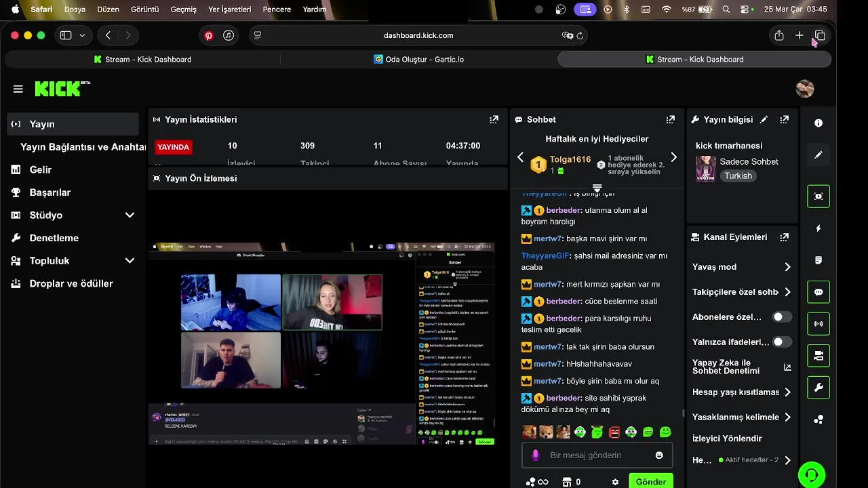Open the Yer İşaretleri menu

pyautogui.click(x=229, y=9)
